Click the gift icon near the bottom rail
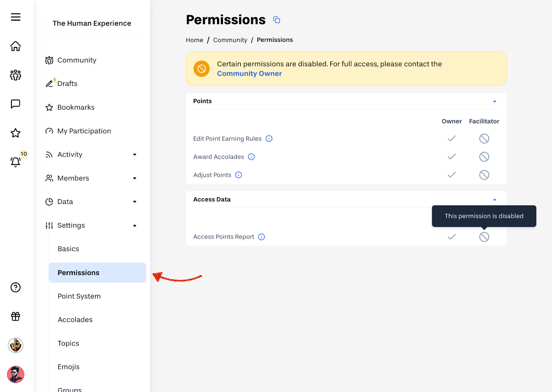 [16, 316]
